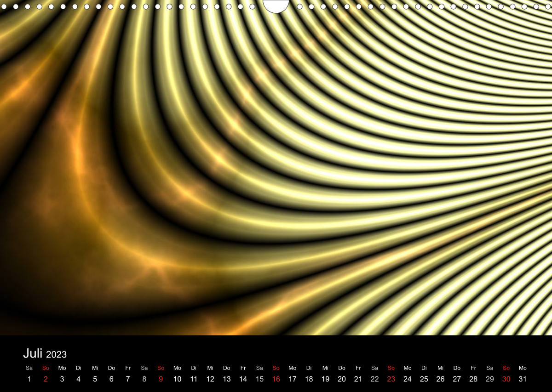Select the 'Mo' weekday label above date 31
Screen dimensions: 552x392
point(523,368)
